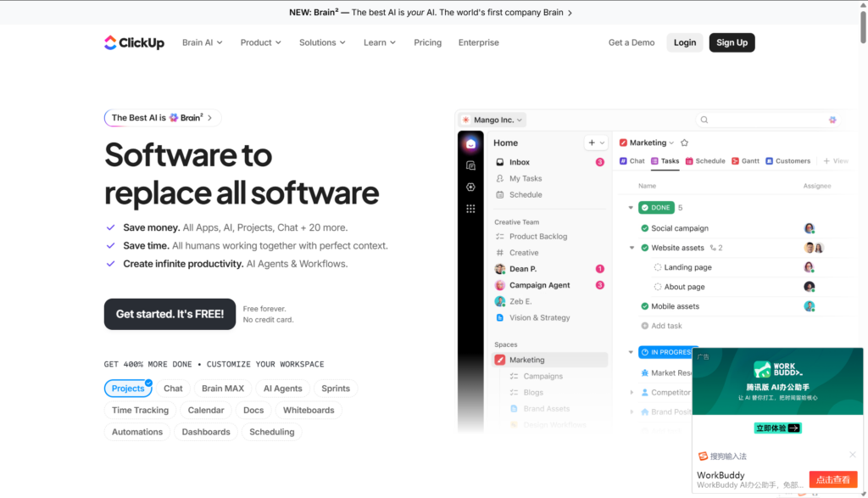The height and width of the screenshot is (498, 868).
Task: Click the apps grid icon in sidebar
Action: tap(470, 209)
